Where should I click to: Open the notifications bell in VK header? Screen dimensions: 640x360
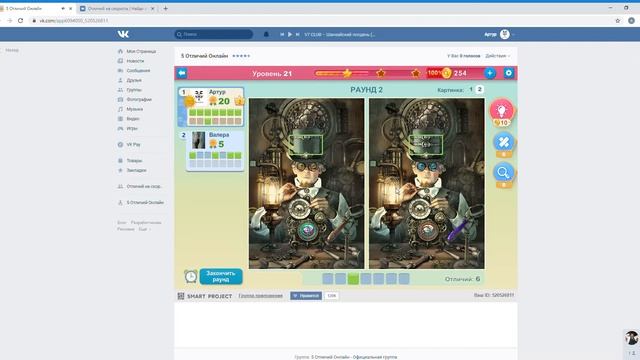point(266,34)
